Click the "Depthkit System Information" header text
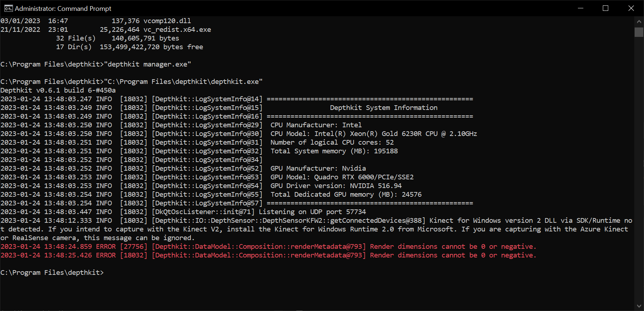 pos(383,108)
